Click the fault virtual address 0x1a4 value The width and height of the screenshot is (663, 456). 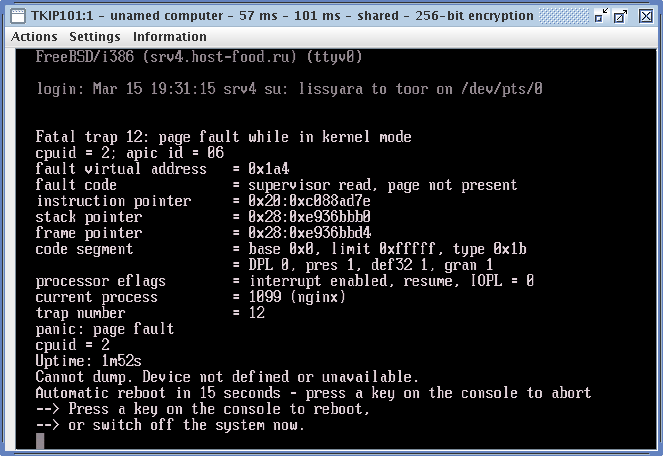[x=268, y=169]
